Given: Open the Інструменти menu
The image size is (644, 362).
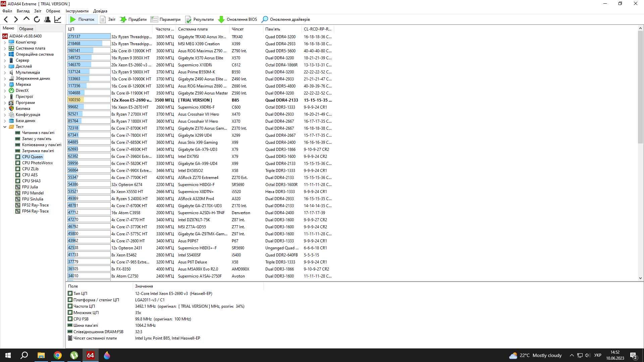Looking at the screenshot, I should [77, 11].
